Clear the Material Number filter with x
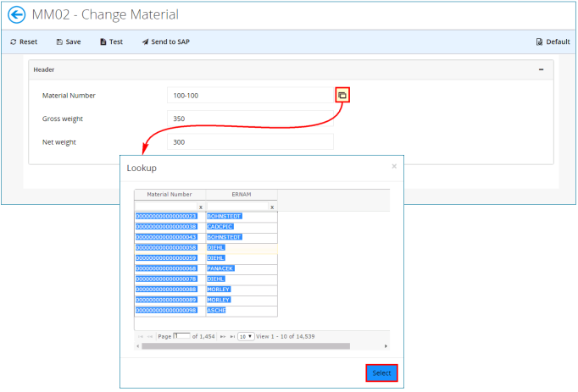The width and height of the screenshot is (578, 392). tap(201, 207)
